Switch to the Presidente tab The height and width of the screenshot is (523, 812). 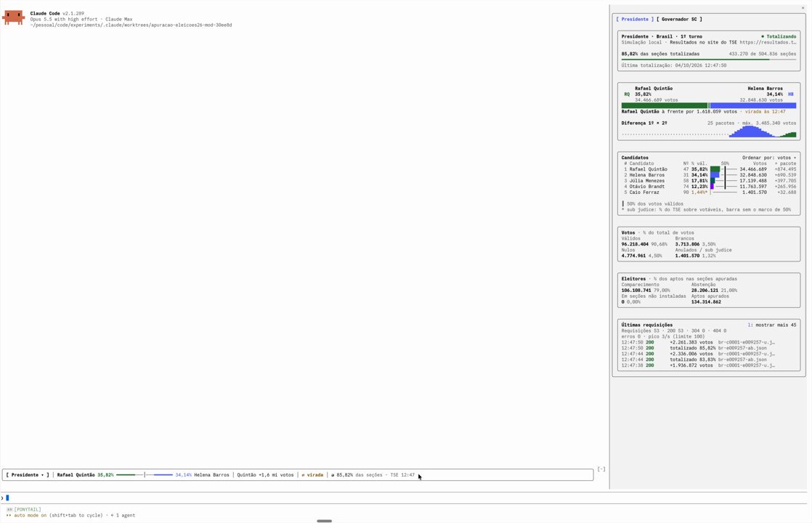(x=635, y=19)
